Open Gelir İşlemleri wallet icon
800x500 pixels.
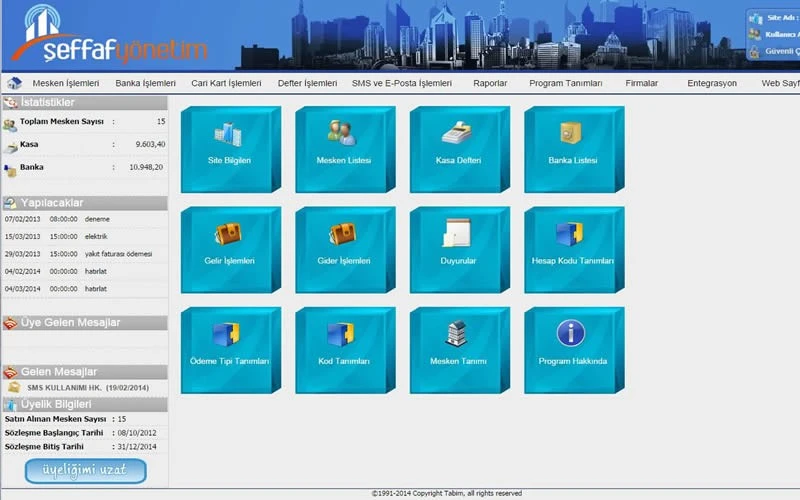[x=229, y=234]
